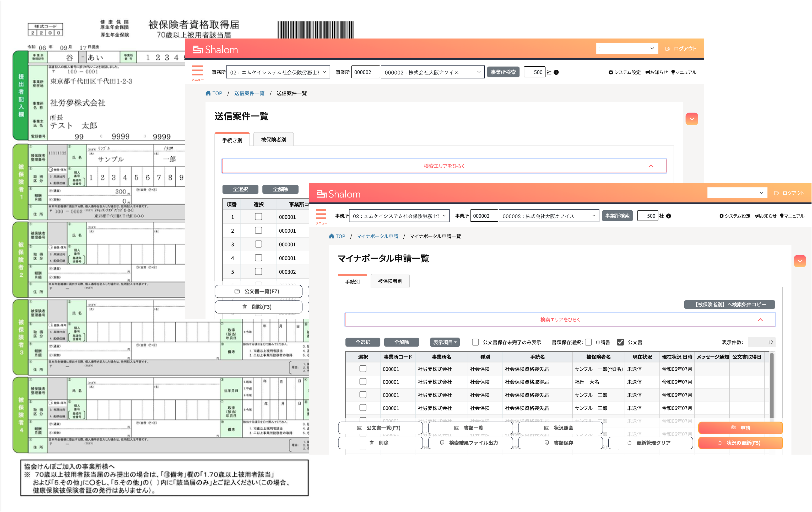
Task: Click the orange chevron button beside 送信案件一覧
Action: [692, 119]
